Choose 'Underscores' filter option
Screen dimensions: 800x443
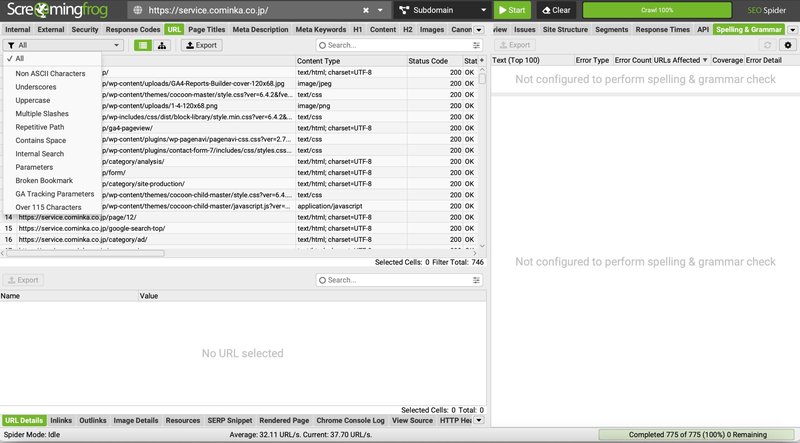tap(37, 87)
